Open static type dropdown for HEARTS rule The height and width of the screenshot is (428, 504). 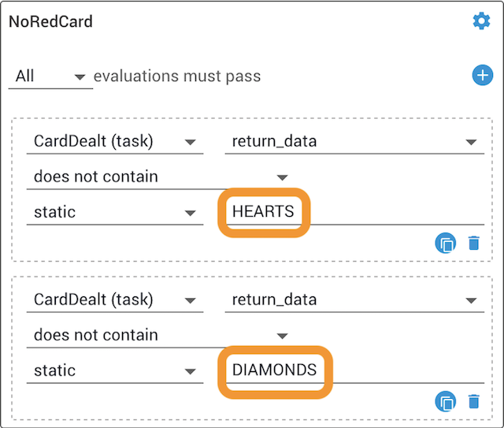[x=115, y=212]
